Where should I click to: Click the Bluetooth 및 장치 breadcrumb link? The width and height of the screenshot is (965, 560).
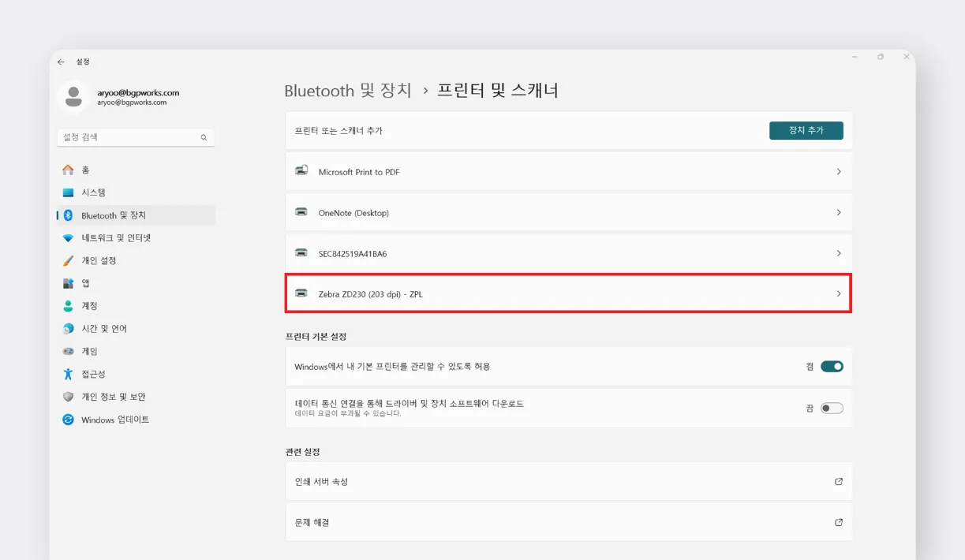pos(348,91)
